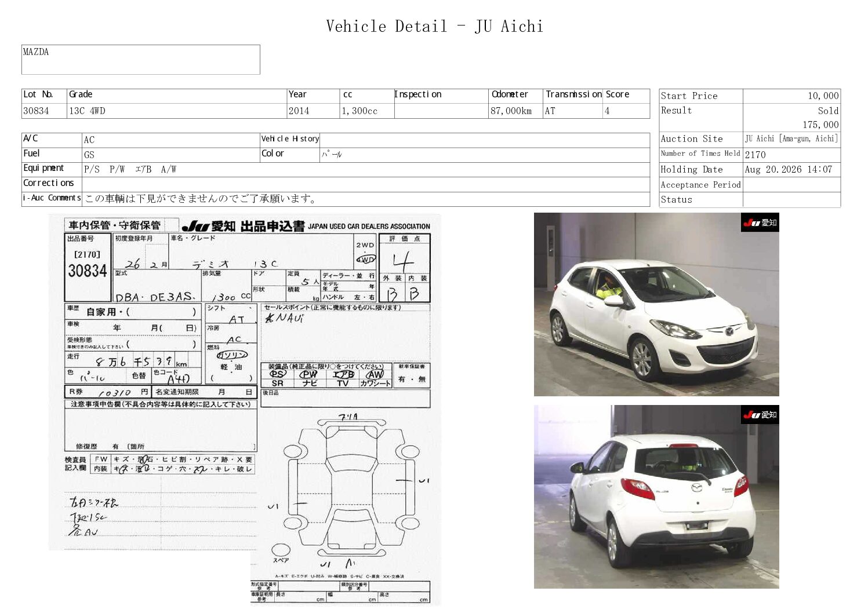Click the Japanese i-Auc comment text
The width and height of the screenshot is (868, 613).
tap(201, 199)
